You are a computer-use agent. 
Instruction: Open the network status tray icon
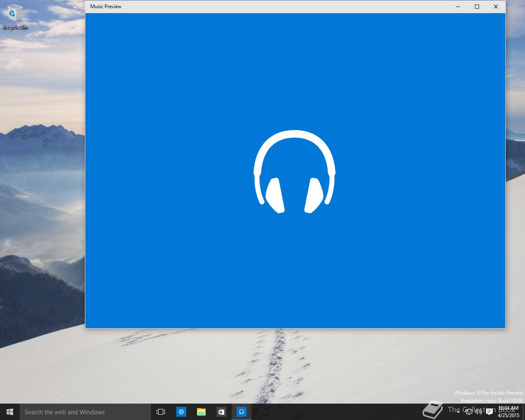(x=468, y=412)
